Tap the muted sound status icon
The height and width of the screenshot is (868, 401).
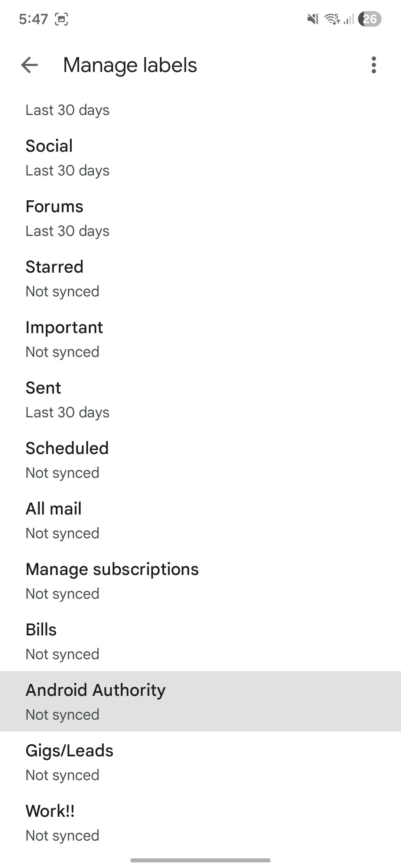313,19
